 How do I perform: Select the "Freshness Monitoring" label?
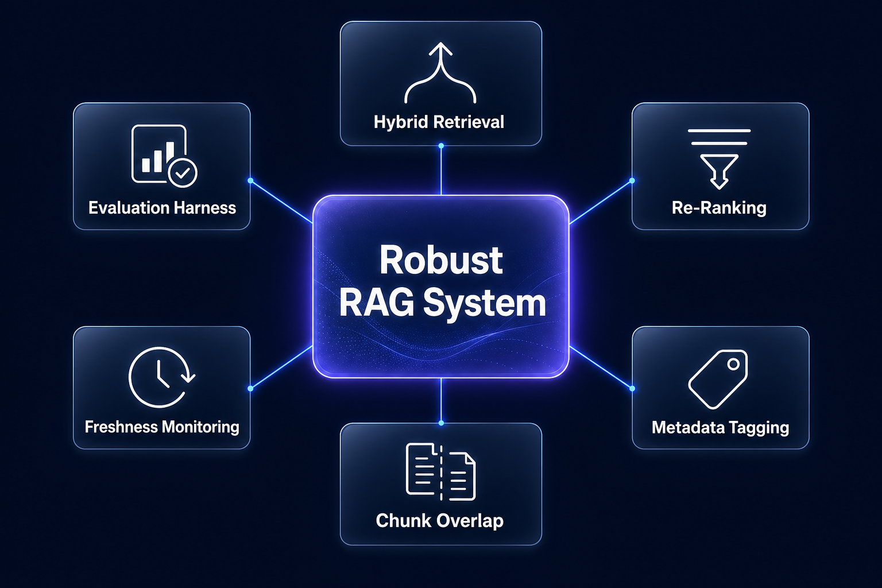[162, 427]
